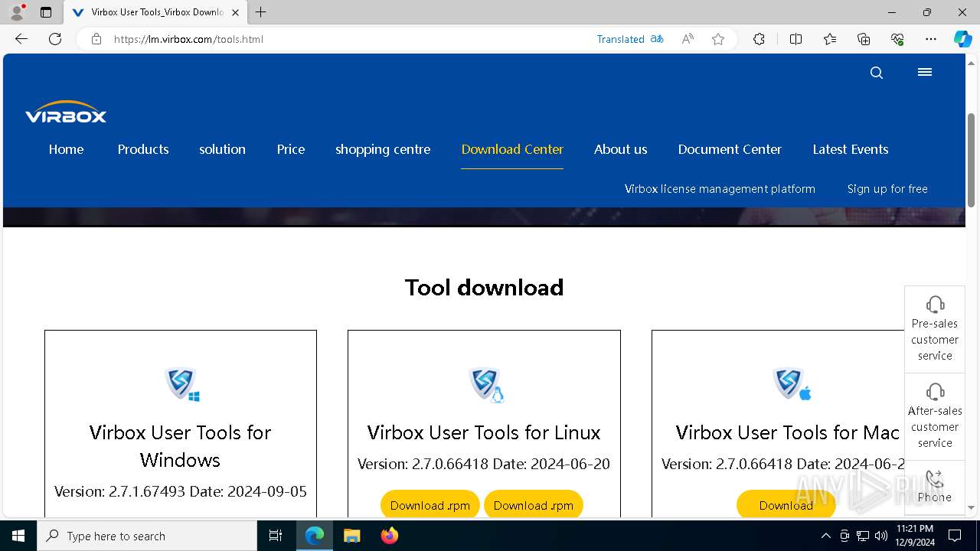
Task: Add page to favorites star
Action: click(718, 39)
